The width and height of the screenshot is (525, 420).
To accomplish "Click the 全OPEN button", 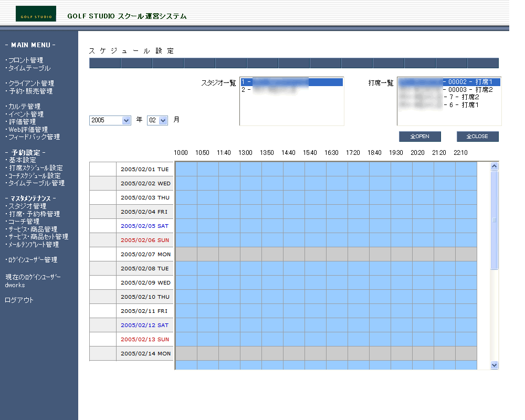I will pos(420,136).
